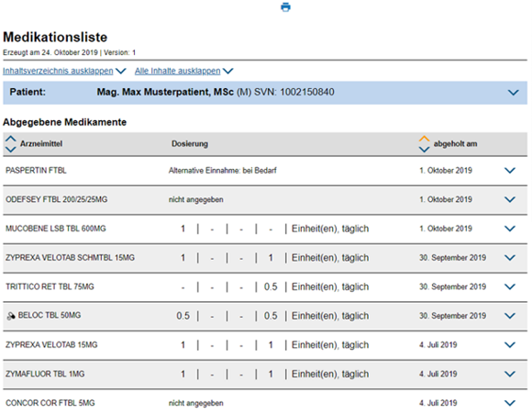Sort abgeholt am descending with down arrow
532x414 pixels.
pos(424,150)
